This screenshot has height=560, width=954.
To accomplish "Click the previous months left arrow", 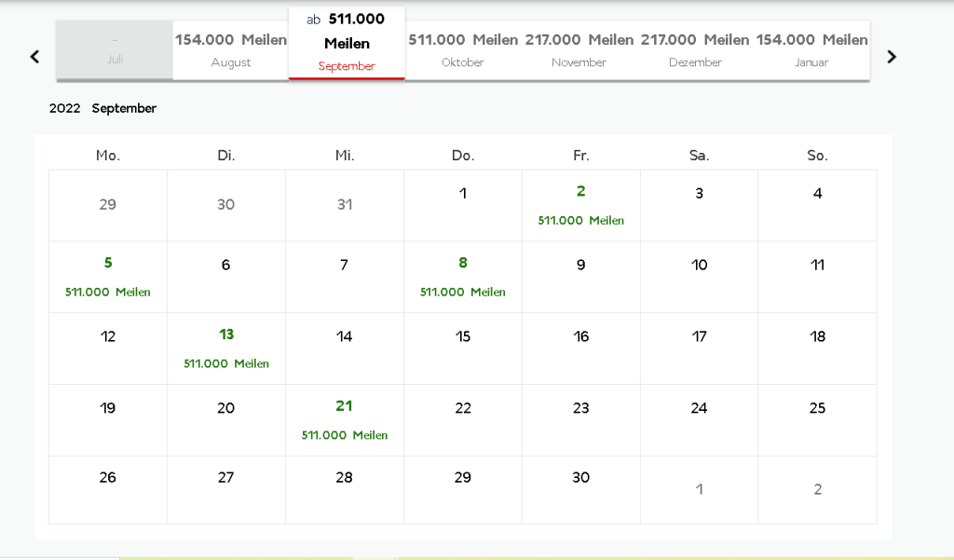I will click(x=34, y=57).
